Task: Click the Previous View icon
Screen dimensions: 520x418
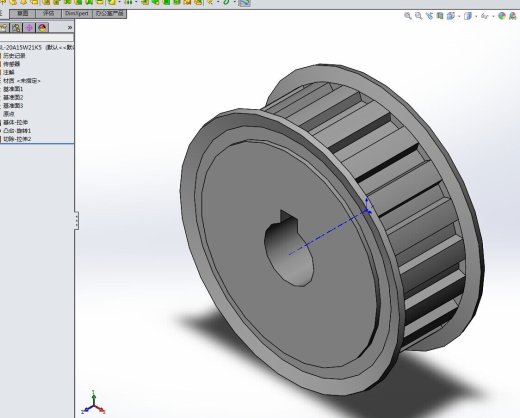Action: (x=429, y=16)
